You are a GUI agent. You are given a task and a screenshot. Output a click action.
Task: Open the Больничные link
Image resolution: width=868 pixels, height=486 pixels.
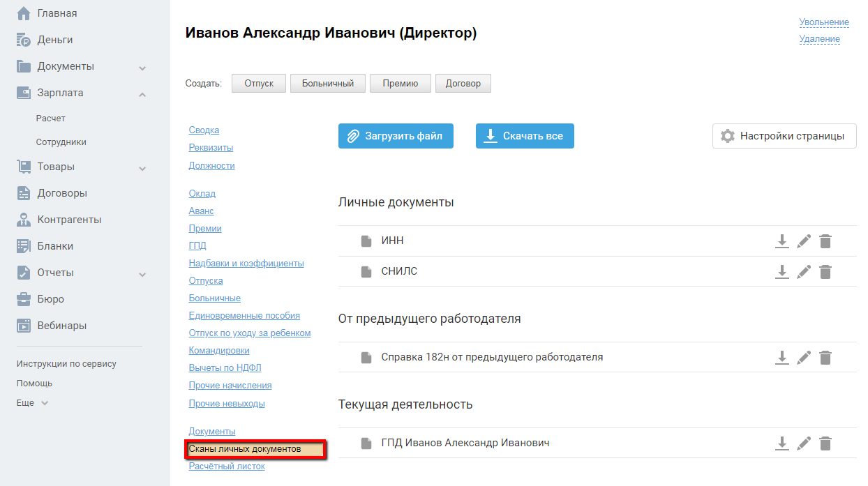click(215, 298)
